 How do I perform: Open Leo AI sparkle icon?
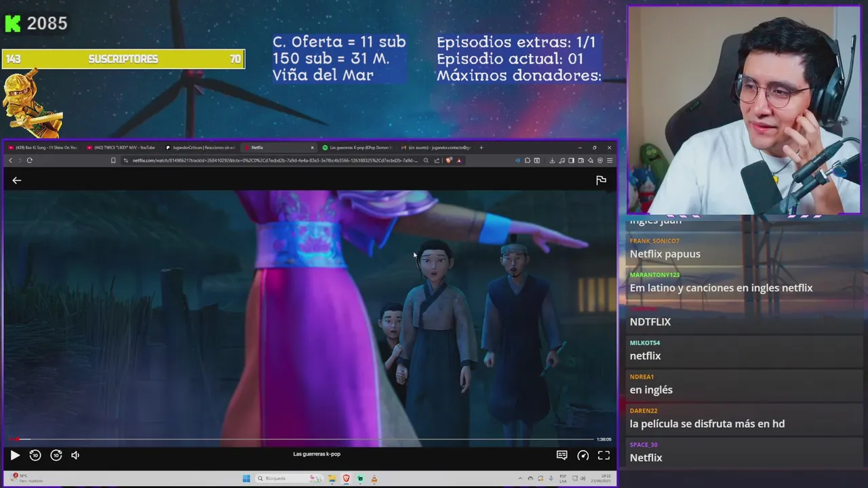click(x=590, y=161)
